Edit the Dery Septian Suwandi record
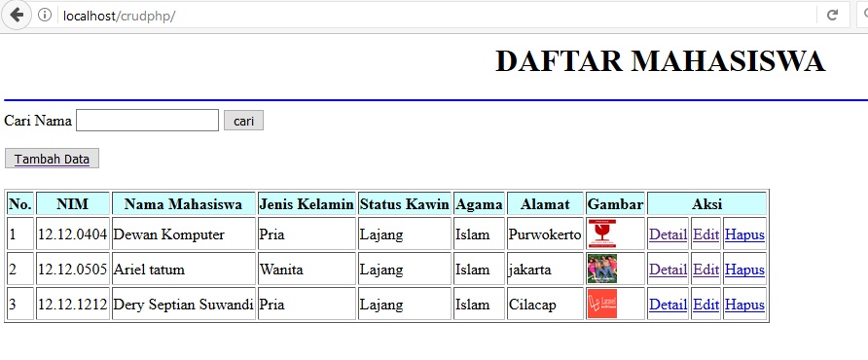The height and width of the screenshot is (360, 868). (x=705, y=305)
